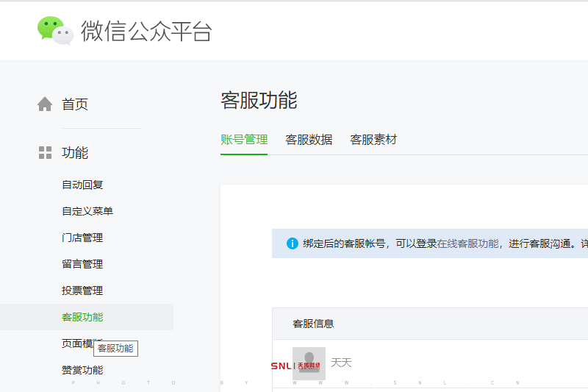The height and width of the screenshot is (392, 588).
Task: Click the 微信公众平台 title text
Action: pyautogui.click(x=146, y=32)
